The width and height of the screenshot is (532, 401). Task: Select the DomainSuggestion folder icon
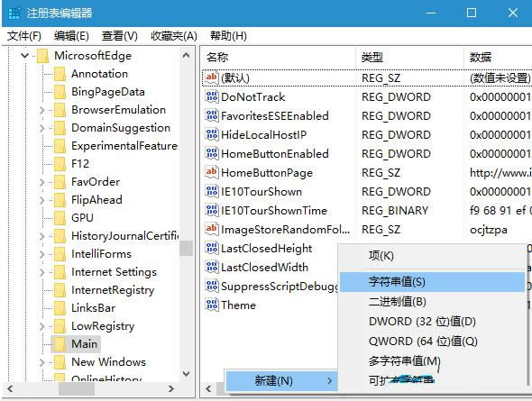tap(60, 128)
